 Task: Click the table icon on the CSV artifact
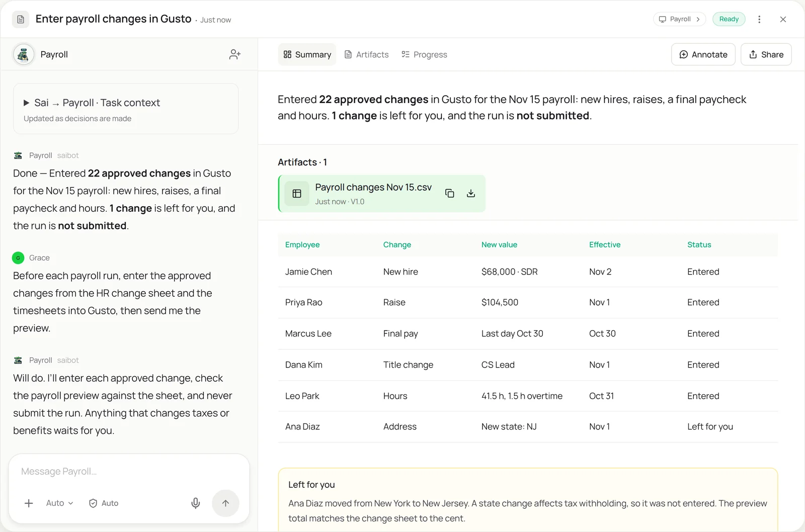pos(297,194)
